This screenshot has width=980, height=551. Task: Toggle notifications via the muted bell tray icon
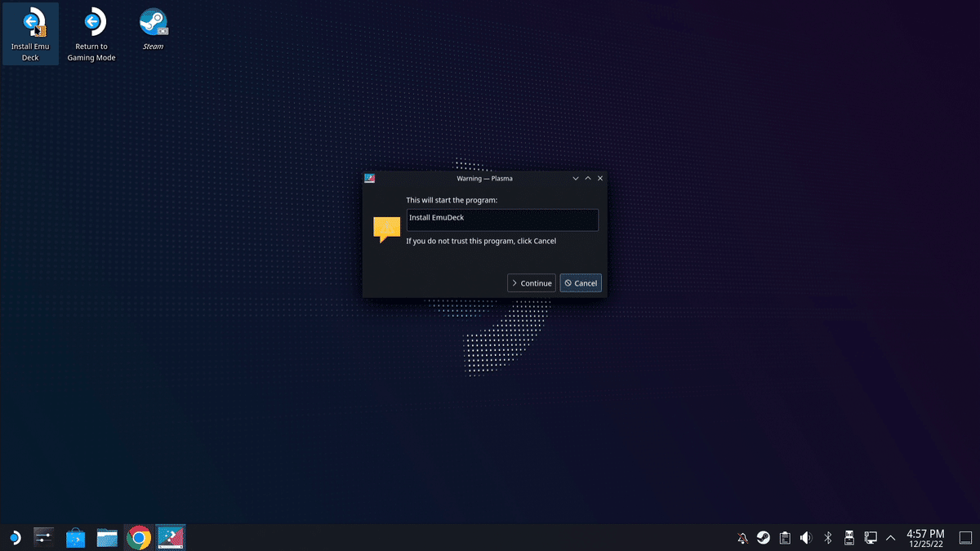click(x=742, y=538)
